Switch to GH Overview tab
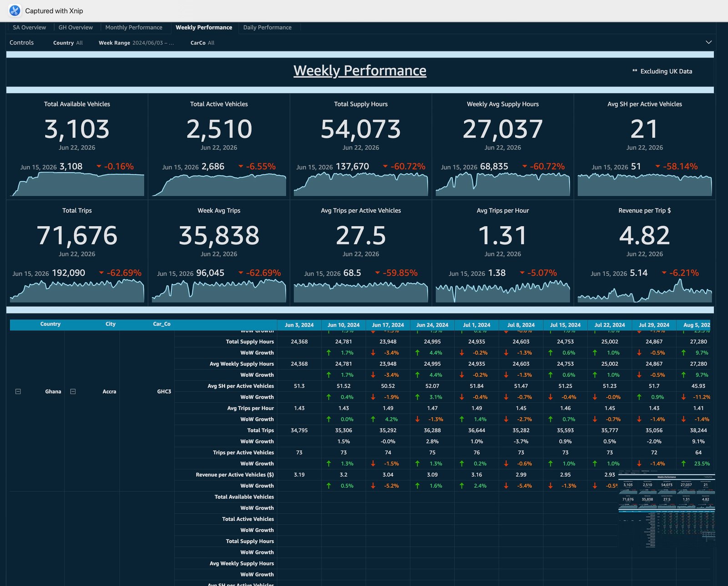 [x=76, y=27]
